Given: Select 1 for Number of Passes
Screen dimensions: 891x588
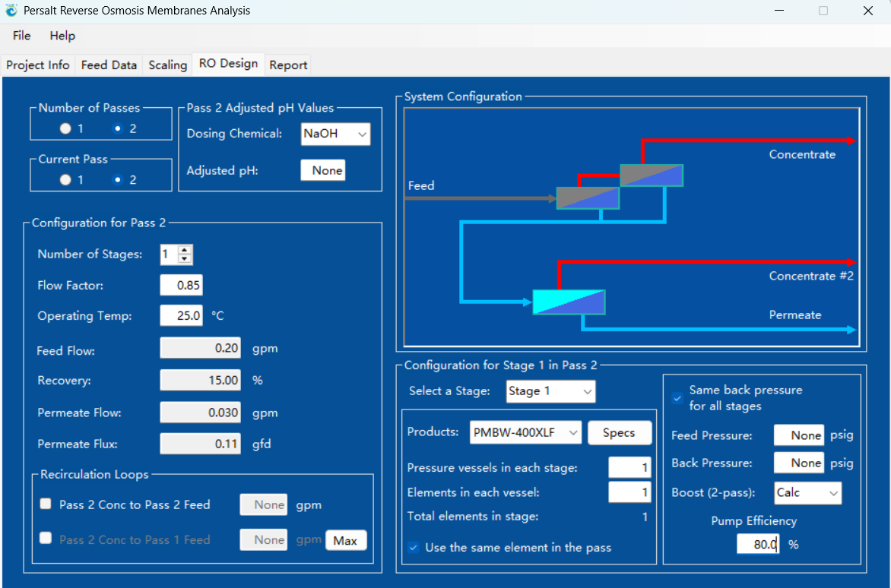Looking at the screenshot, I should [65, 129].
